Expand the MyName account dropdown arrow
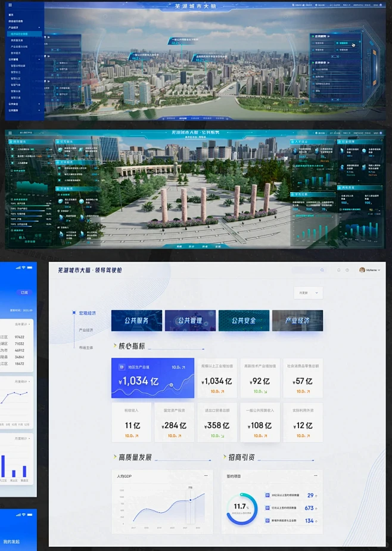Viewport: 392px width, 551px height. tap(379, 270)
